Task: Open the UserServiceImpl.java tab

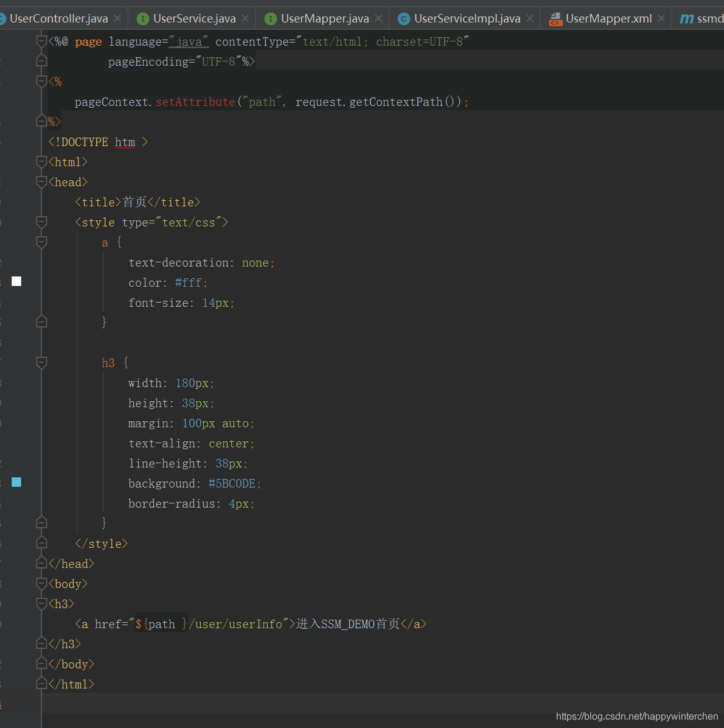Action: pyautogui.click(x=467, y=19)
